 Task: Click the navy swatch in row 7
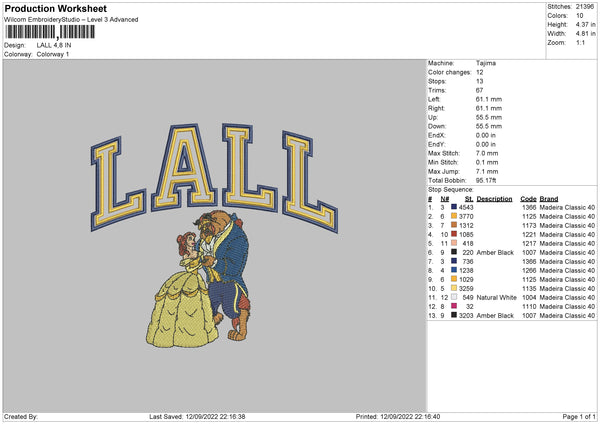pos(454,261)
